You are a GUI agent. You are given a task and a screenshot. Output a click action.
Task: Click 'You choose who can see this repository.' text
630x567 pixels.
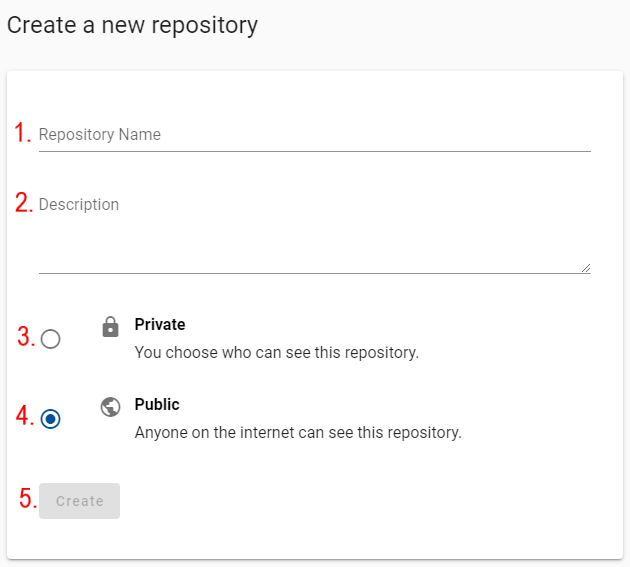(x=277, y=352)
